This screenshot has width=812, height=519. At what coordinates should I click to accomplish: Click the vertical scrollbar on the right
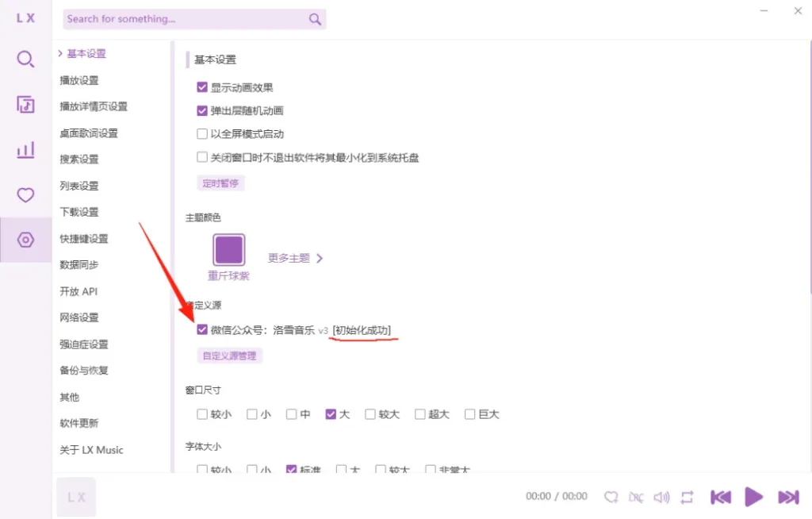point(810,166)
